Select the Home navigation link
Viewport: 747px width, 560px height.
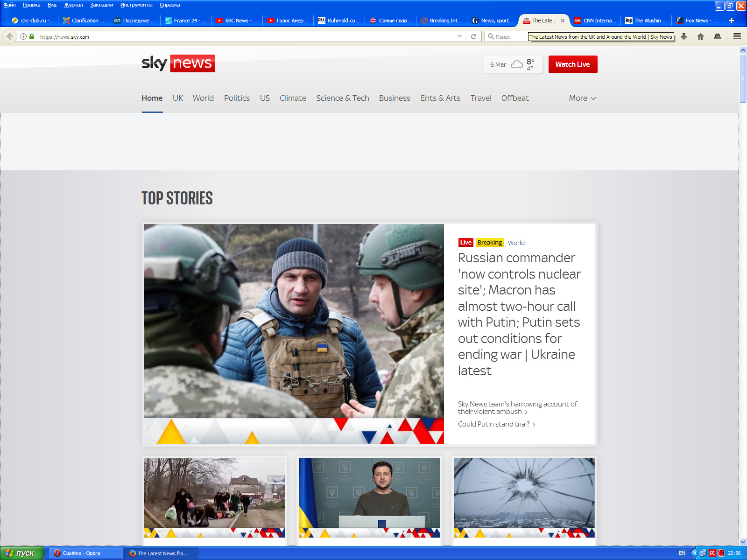pos(152,98)
